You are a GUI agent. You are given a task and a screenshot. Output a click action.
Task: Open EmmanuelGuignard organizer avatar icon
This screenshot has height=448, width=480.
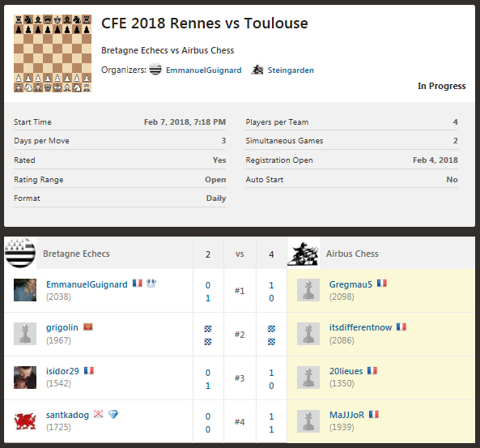(x=155, y=70)
